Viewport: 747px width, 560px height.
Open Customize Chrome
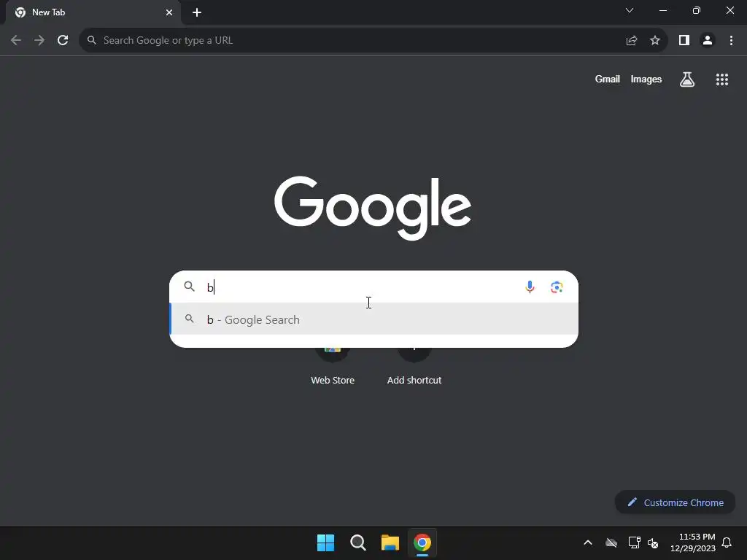click(x=675, y=502)
